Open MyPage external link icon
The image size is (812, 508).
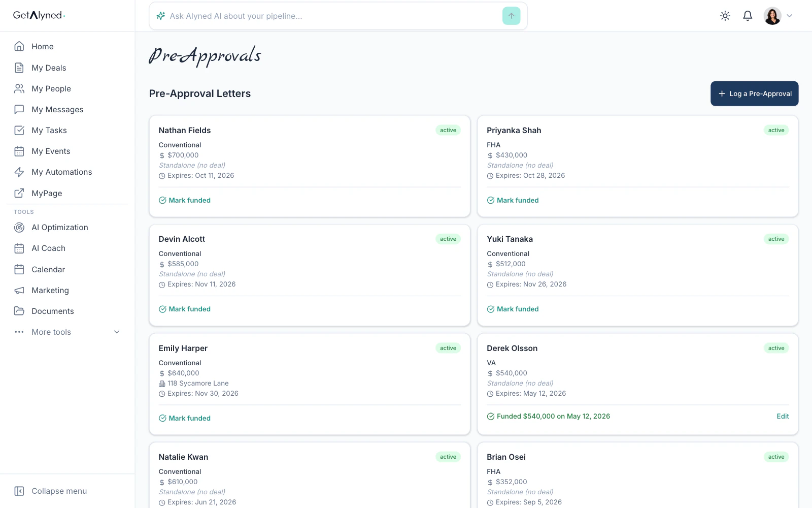coord(19,193)
